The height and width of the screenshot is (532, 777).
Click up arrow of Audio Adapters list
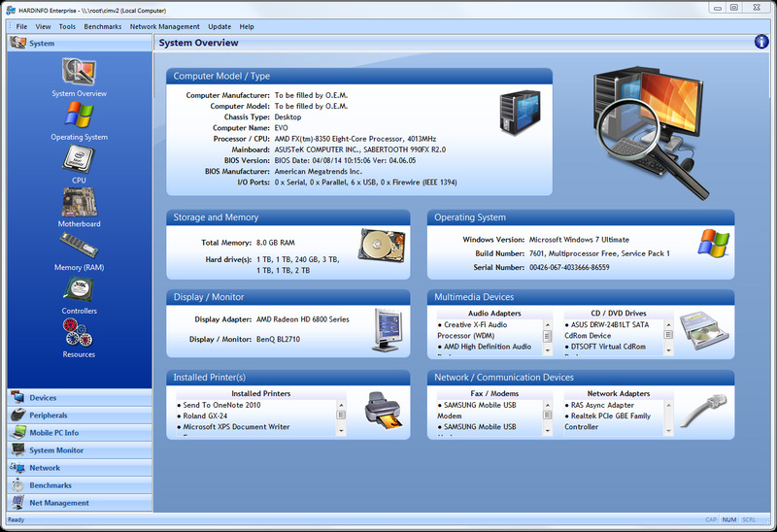(x=548, y=325)
